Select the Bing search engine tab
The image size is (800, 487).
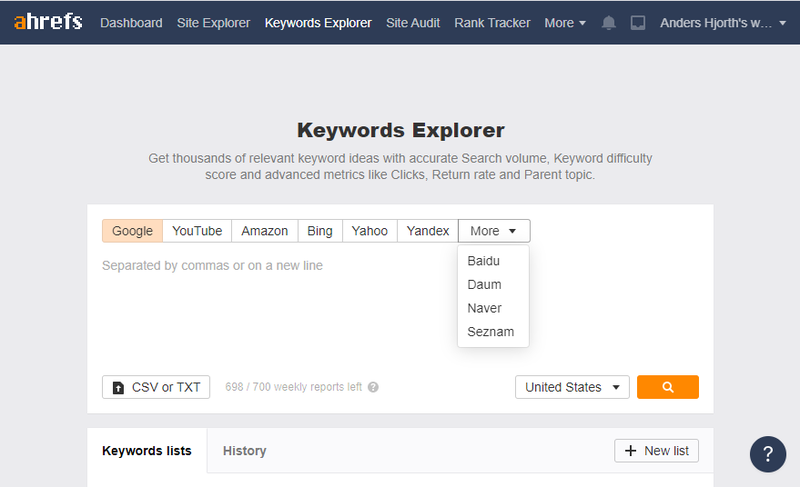coord(320,231)
